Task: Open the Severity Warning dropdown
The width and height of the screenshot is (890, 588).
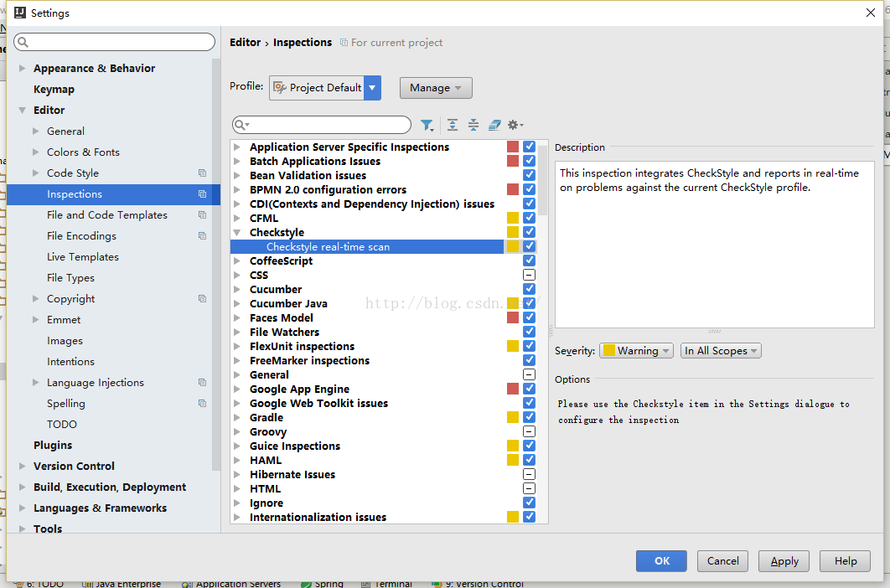Action: point(636,351)
